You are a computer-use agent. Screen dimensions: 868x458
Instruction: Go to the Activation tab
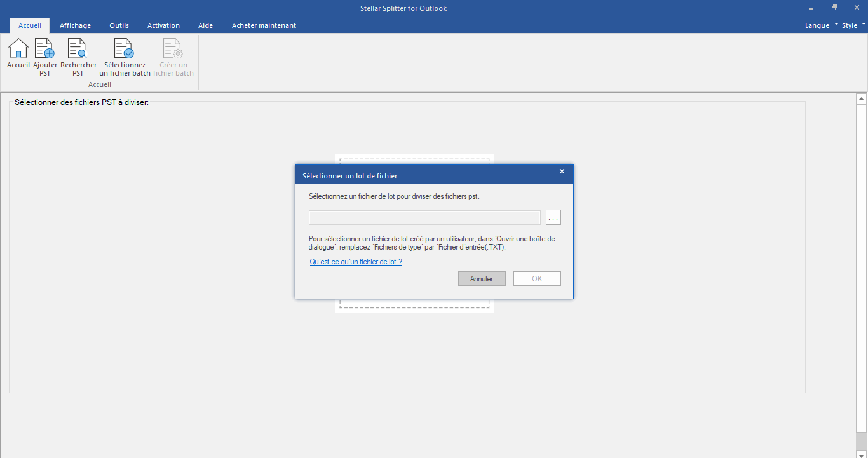tap(163, 25)
